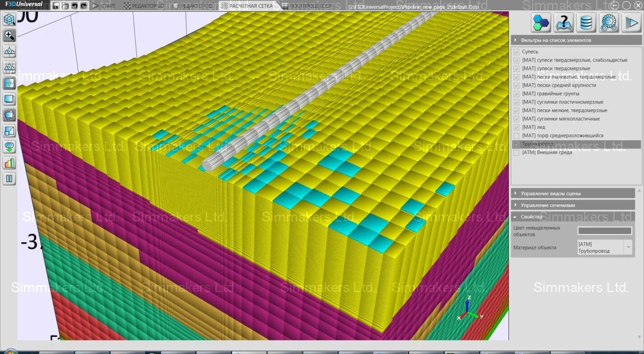Select [MAT] гравийные грунты row label

(551, 94)
